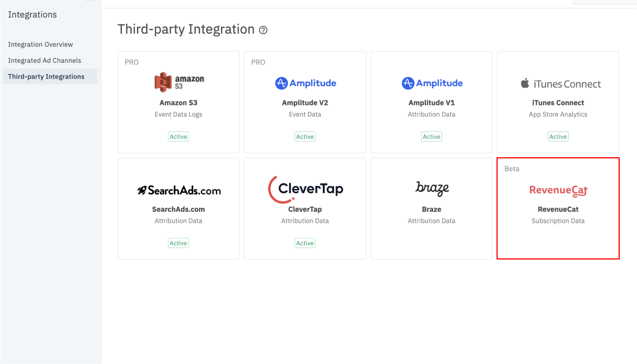Select the Amazon S3 card title

[179, 103]
